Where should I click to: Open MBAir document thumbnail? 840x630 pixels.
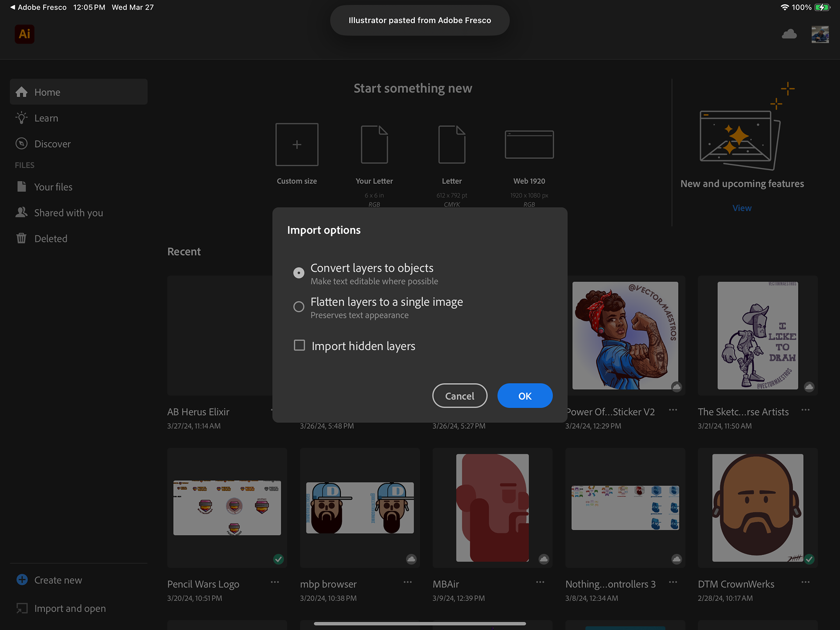coord(493,508)
